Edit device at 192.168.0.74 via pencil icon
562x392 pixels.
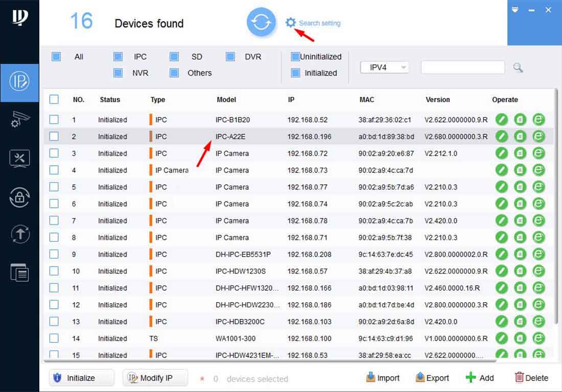point(501,204)
